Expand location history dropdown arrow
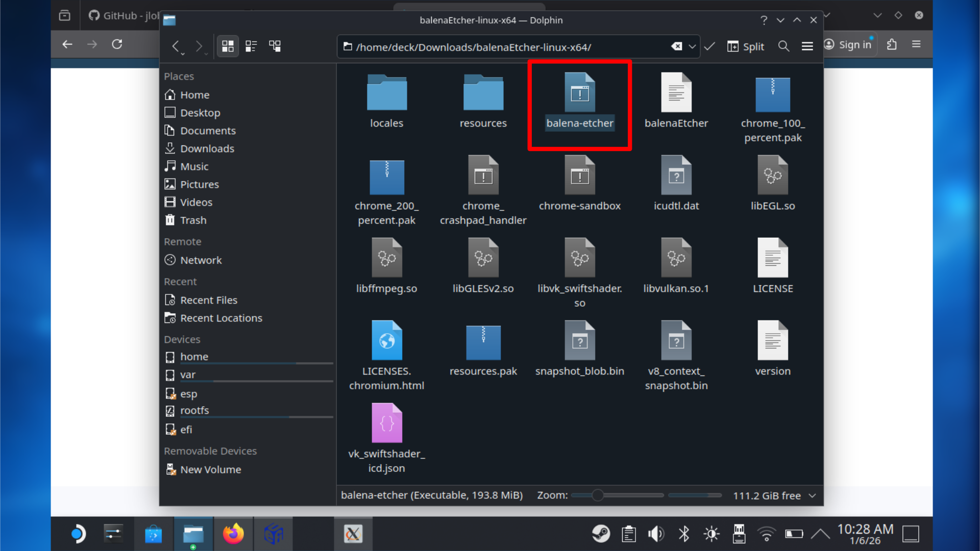The height and width of the screenshot is (551, 980). click(692, 46)
